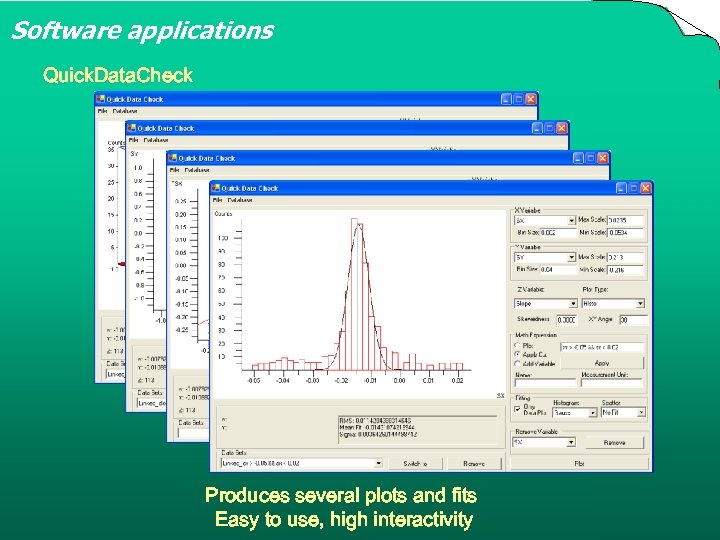Minimize the rearmost Quick Data Check window
Screen dimensions: 720x540
coord(506,99)
